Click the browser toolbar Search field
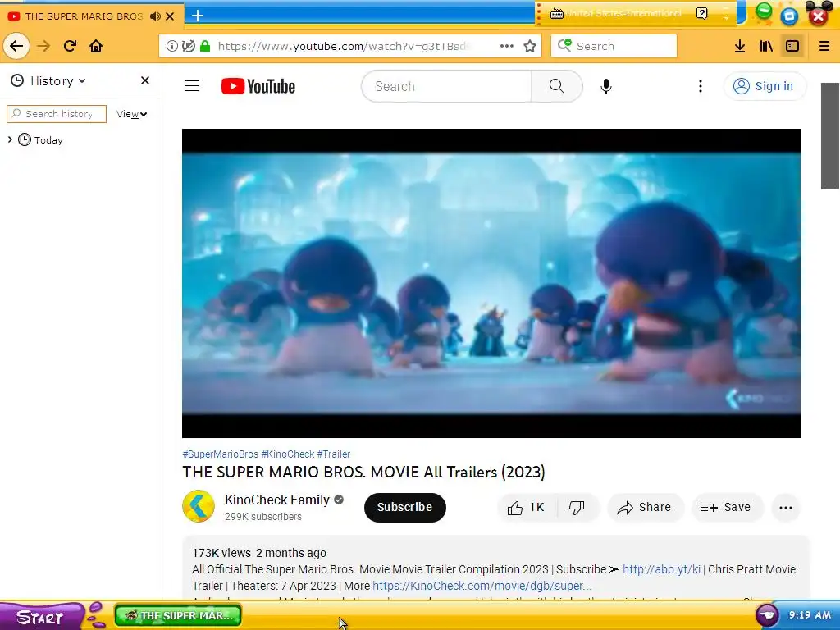Image resolution: width=840 pixels, height=630 pixels. (614, 46)
